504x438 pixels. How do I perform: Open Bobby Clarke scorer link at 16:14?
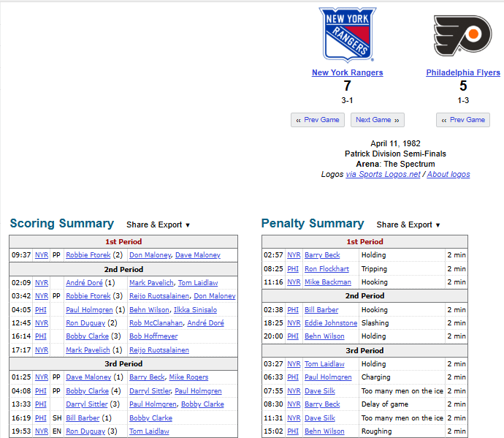coord(87,336)
